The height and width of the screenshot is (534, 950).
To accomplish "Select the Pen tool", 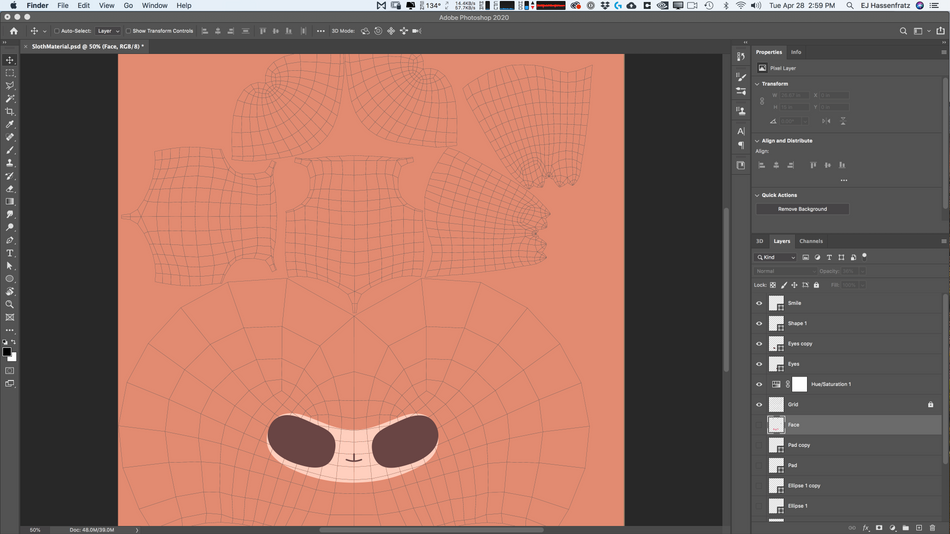I will coord(10,240).
